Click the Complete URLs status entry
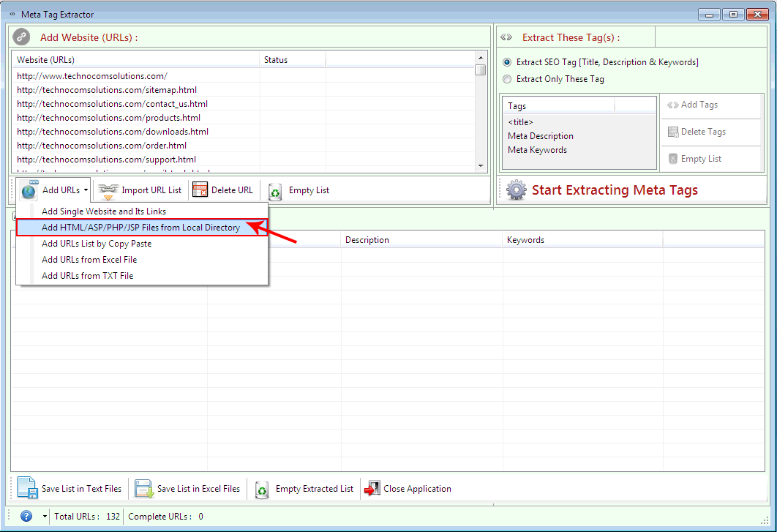 coord(165,516)
